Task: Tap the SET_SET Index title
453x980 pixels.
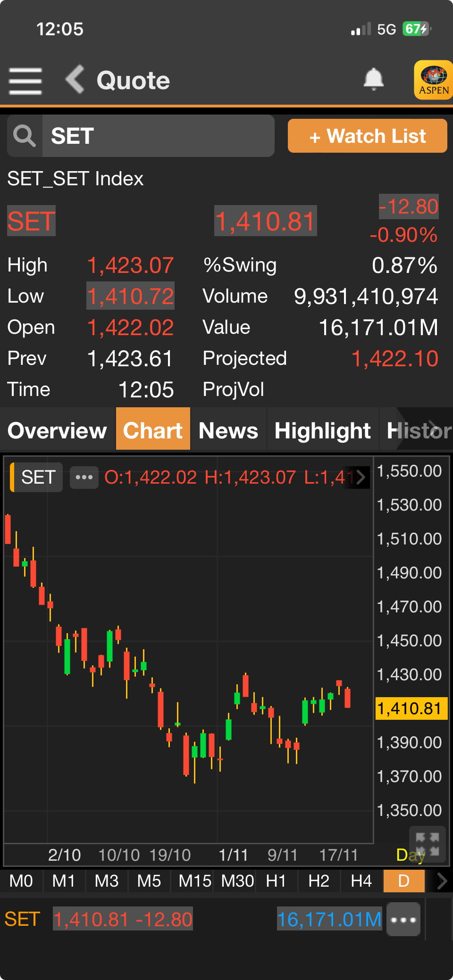Action: [75, 179]
